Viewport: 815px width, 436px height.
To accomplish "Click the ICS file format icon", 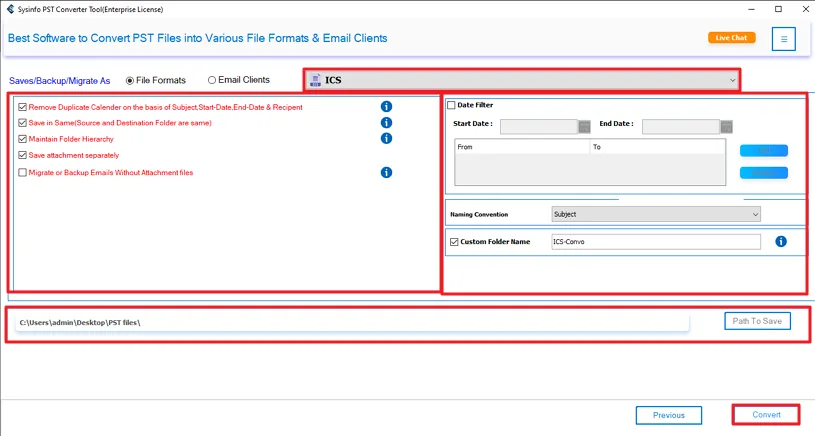I will [316, 80].
